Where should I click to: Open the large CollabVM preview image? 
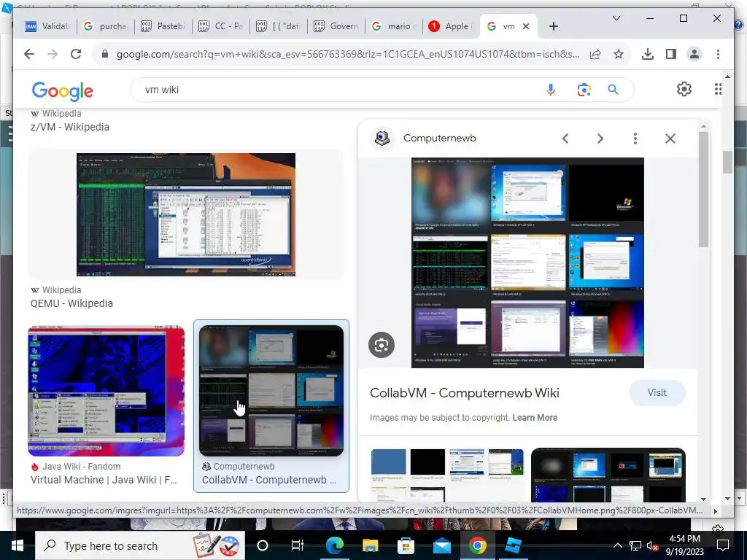(x=527, y=262)
